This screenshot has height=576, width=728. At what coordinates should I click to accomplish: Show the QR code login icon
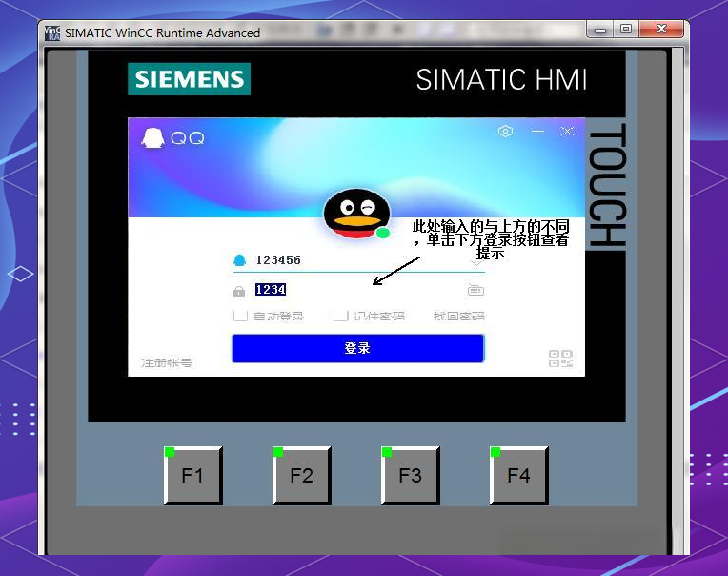pos(560,359)
